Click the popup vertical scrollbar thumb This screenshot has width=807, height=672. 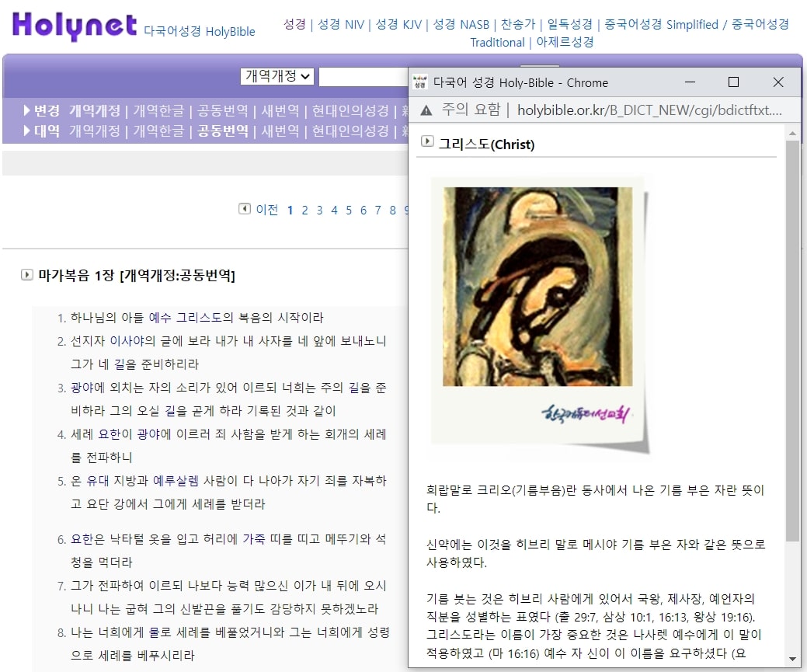(792, 341)
